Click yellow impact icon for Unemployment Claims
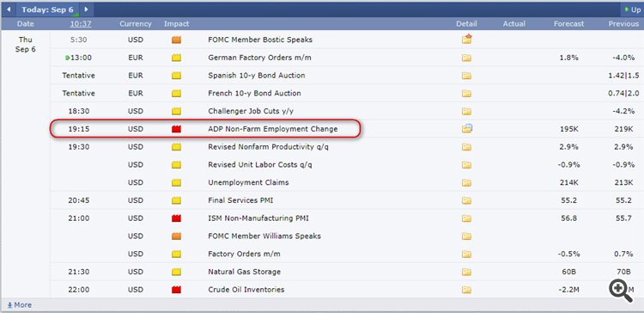Image resolution: width=644 pixels, height=313 pixels. click(176, 182)
